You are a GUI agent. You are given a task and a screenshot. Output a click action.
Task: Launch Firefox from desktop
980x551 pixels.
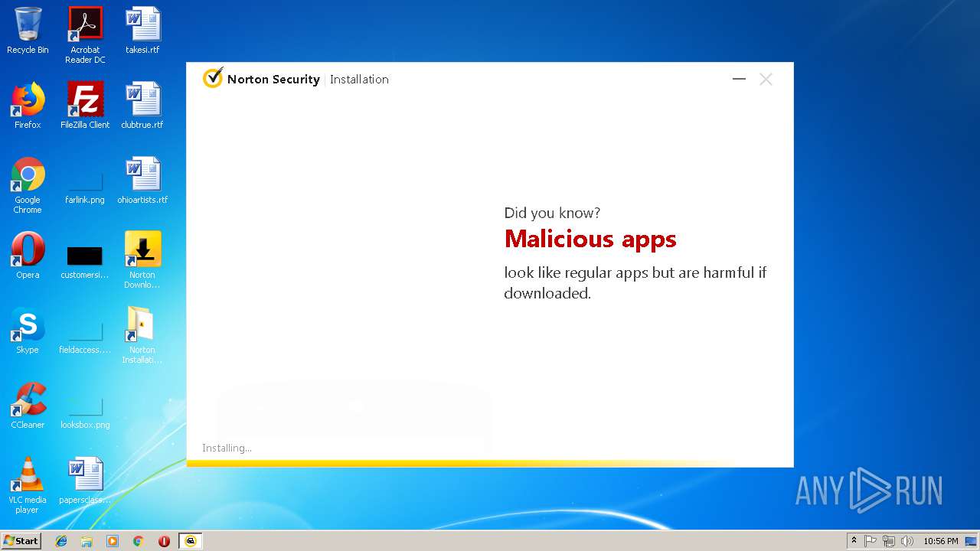[28, 106]
